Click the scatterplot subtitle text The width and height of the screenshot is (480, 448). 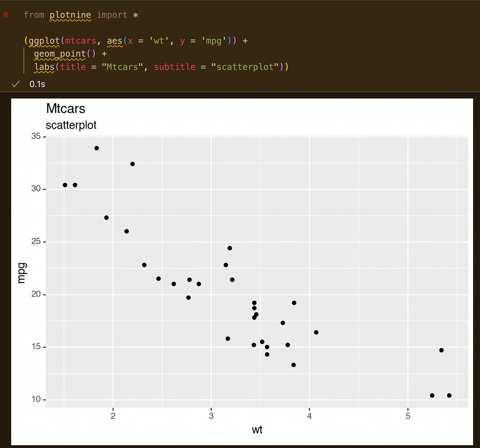(71, 125)
